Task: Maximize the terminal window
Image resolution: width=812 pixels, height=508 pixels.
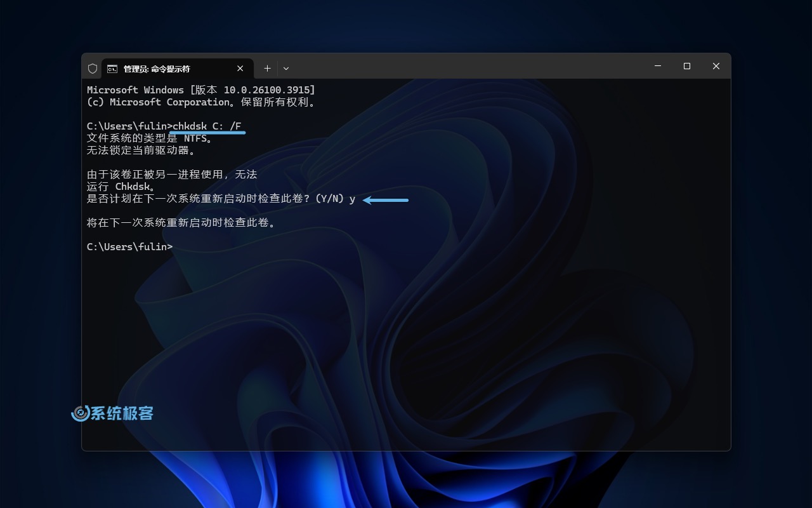Action: coord(687,66)
